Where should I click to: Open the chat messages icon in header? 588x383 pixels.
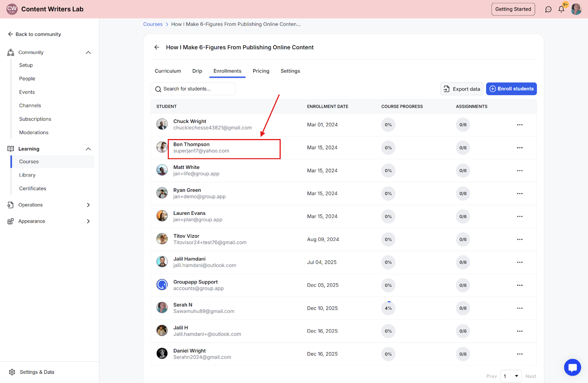[548, 9]
